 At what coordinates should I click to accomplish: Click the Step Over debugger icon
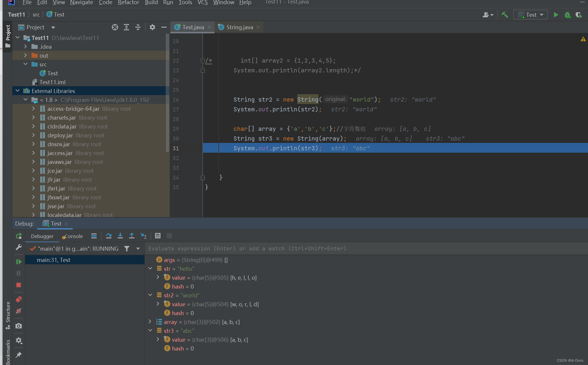coord(108,236)
